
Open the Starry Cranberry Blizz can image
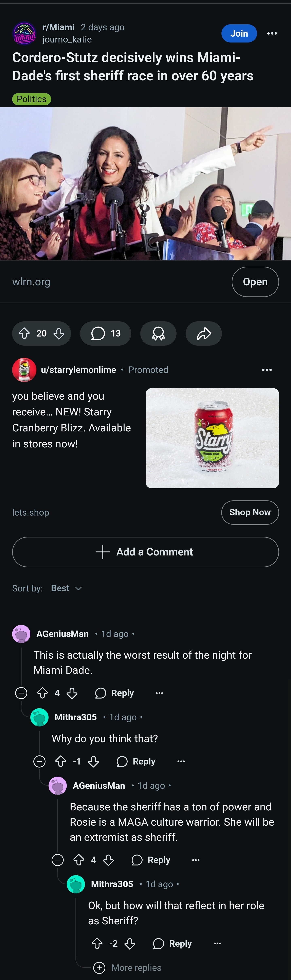tap(212, 438)
